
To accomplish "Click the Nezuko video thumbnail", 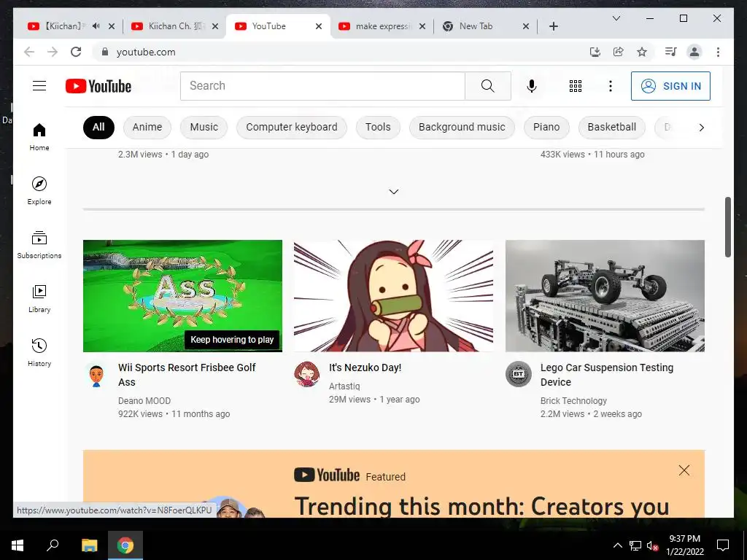I will pos(393,296).
